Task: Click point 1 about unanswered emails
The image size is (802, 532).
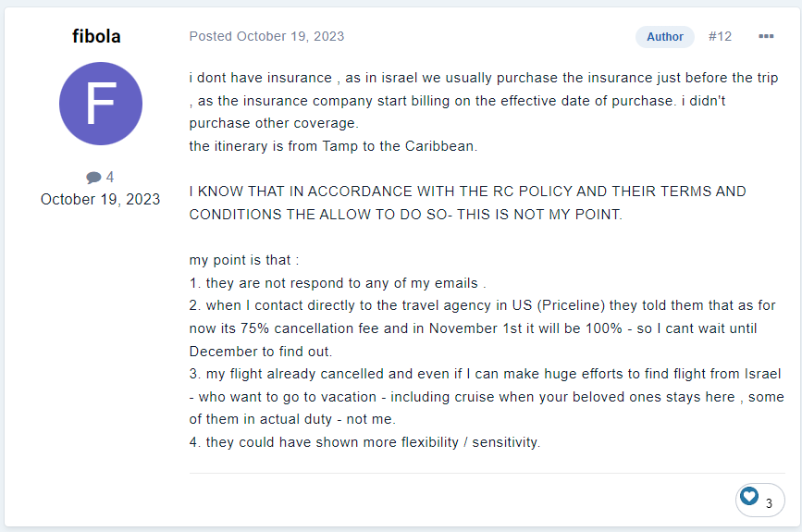Action: [338, 282]
